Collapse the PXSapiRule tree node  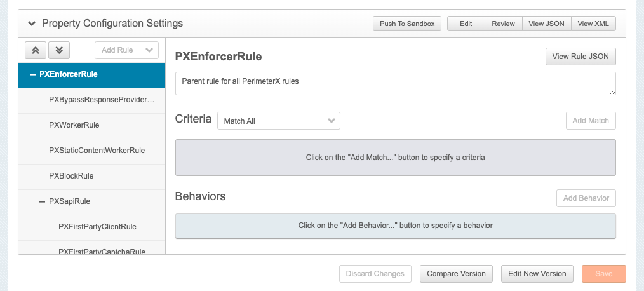point(42,201)
